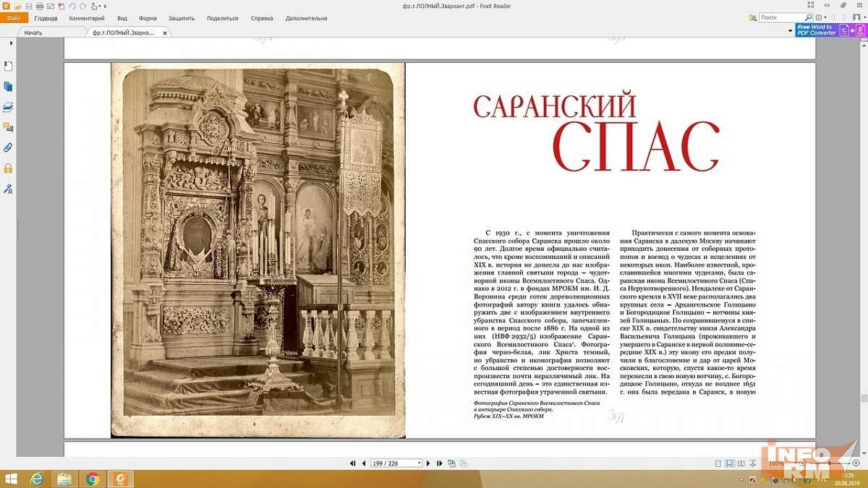
Task: Open the Comments panel icon
Action: (8, 127)
